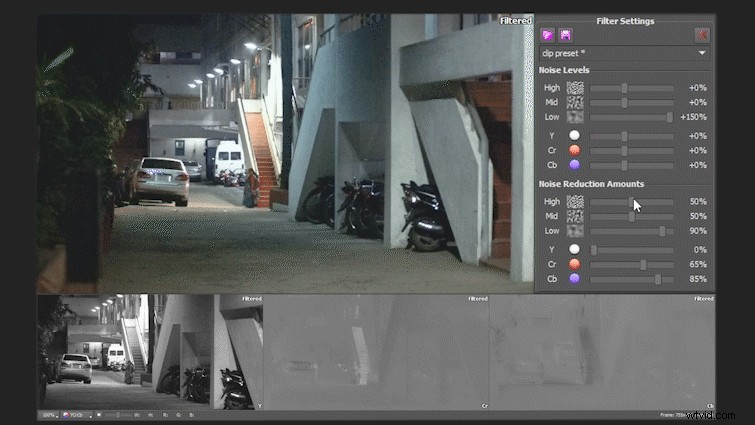Click the High frequency icon under Noise Levels

click(574, 88)
